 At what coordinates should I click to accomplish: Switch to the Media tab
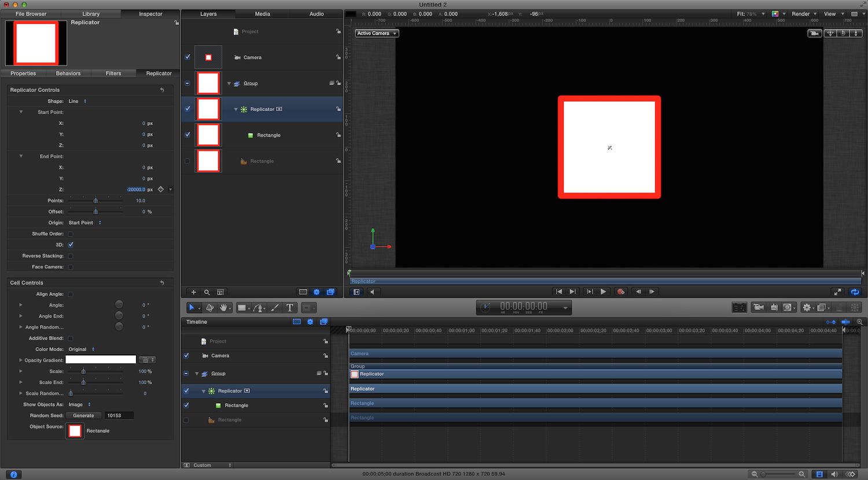click(263, 14)
